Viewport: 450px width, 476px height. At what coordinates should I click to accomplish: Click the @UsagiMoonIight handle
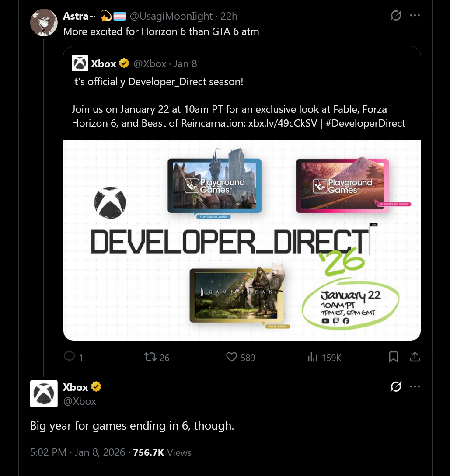tap(171, 16)
